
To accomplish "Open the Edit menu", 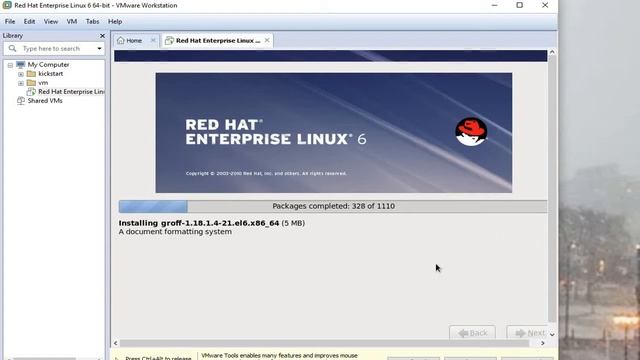I will [29, 21].
